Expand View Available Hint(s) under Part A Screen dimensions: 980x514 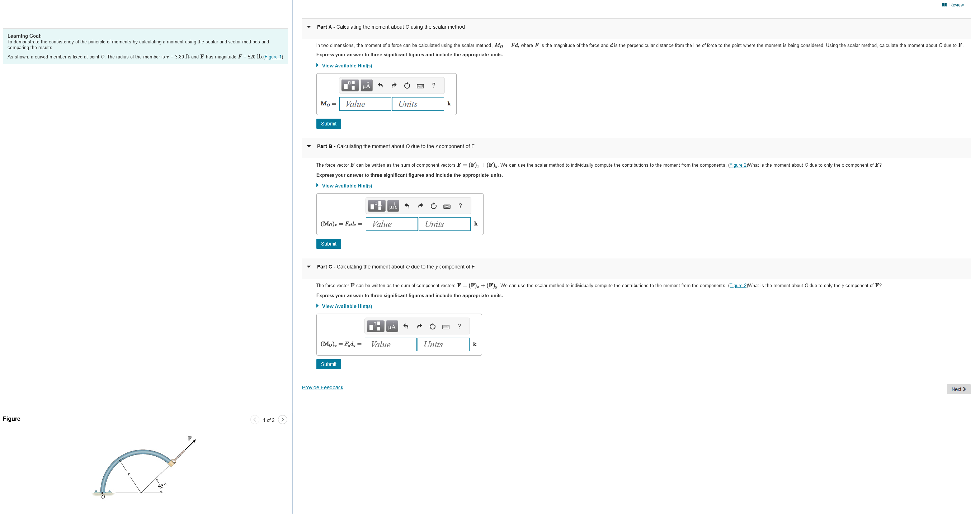pyautogui.click(x=346, y=65)
